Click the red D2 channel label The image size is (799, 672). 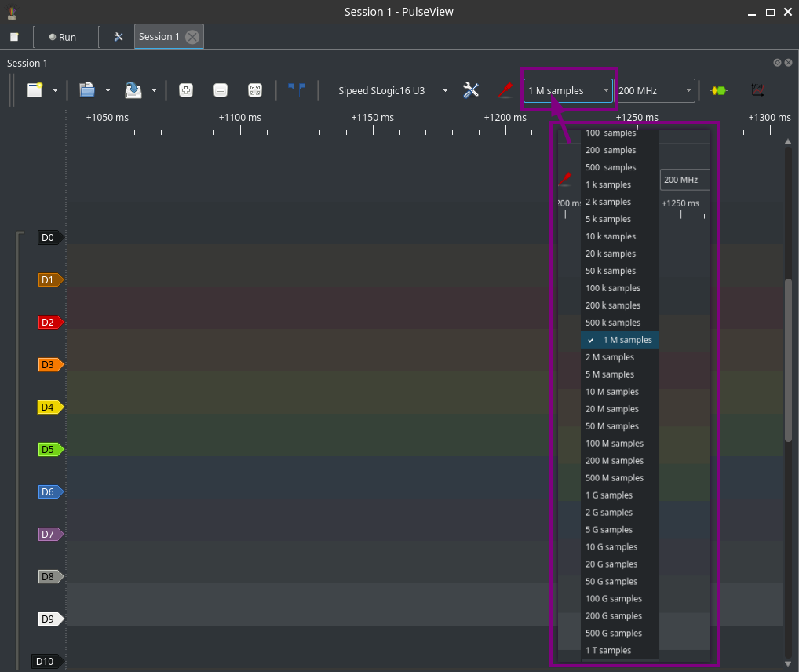pyautogui.click(x=49, y=323)
